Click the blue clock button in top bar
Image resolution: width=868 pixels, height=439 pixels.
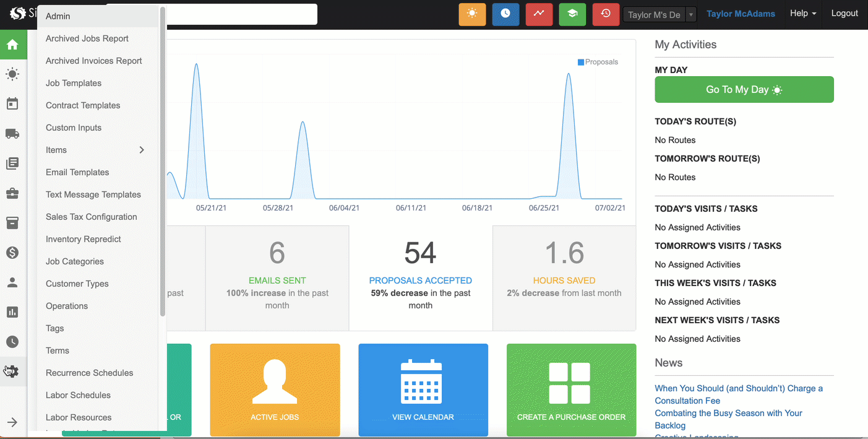tap(505, 14)
